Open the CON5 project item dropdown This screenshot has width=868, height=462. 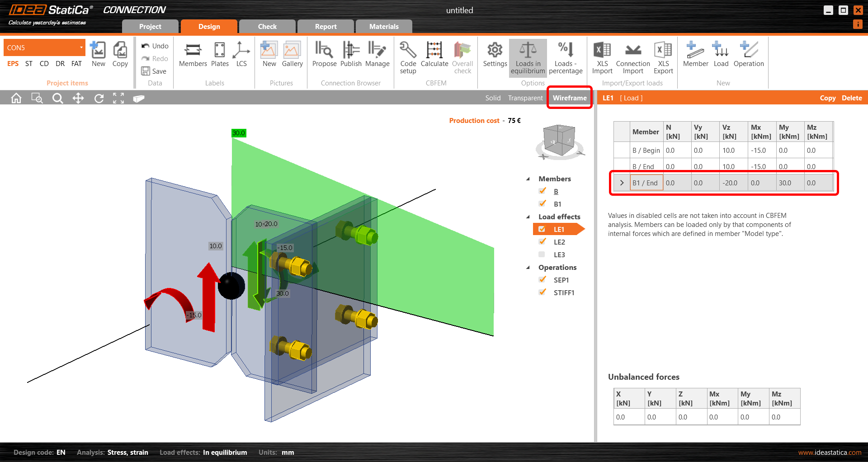tap(81, 47)
